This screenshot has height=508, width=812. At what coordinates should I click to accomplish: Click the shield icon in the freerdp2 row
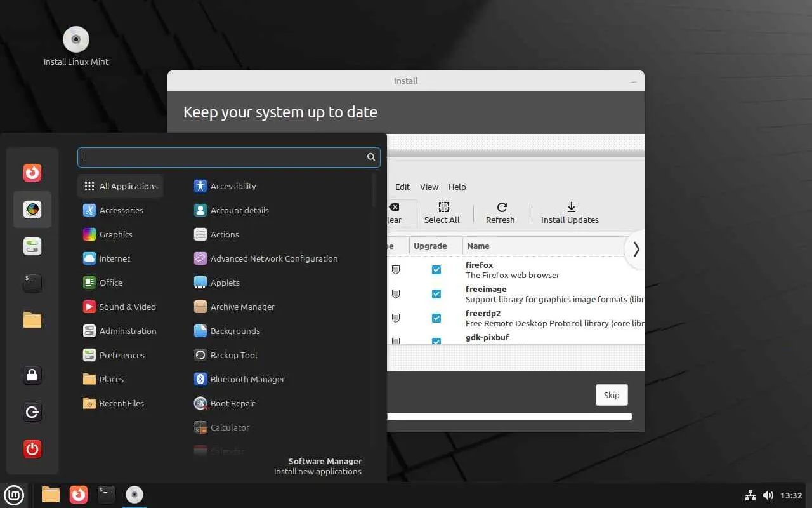coord(396,317)
